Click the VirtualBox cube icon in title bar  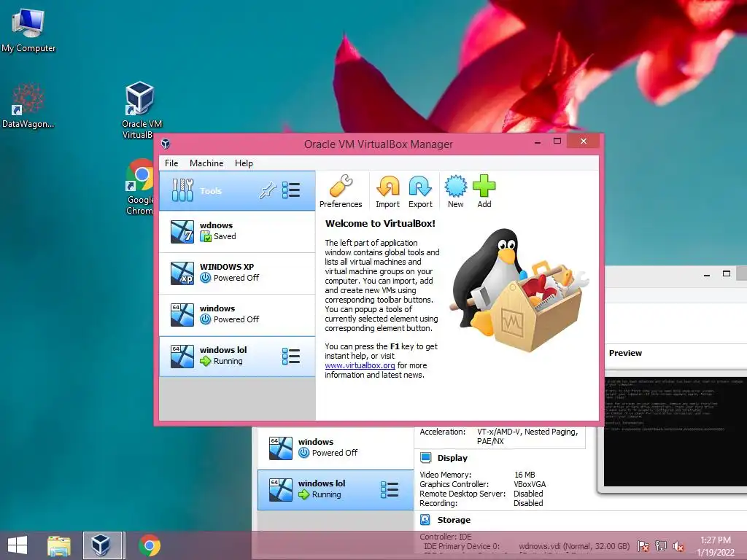point(166,144)
